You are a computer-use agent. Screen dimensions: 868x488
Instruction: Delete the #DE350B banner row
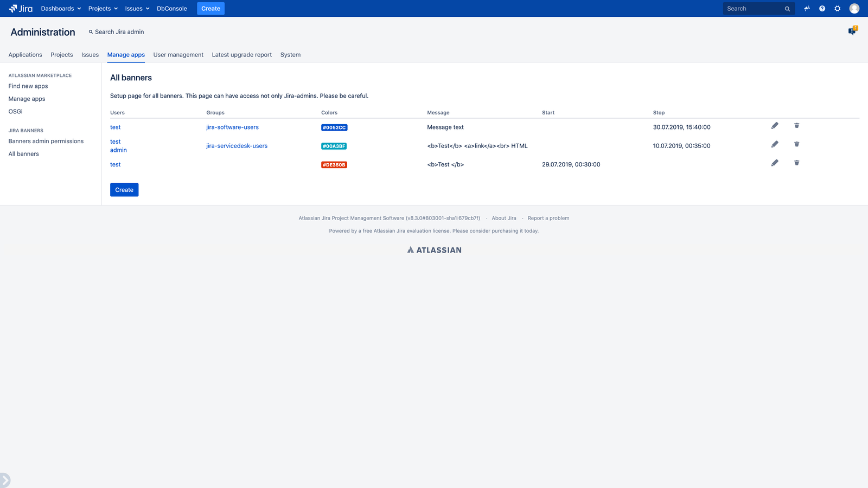(x=796, y=163)
